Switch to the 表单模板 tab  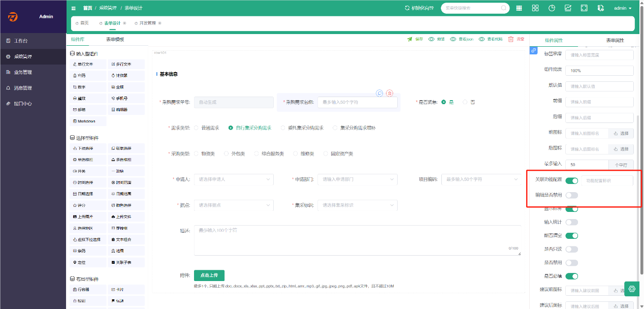[x=115, y=39]
